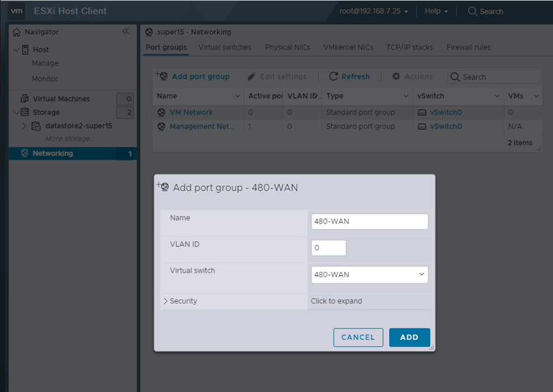Open the Name column dropdown arrow
This screenshot has height=392, width=553.
tap(237, 96)
